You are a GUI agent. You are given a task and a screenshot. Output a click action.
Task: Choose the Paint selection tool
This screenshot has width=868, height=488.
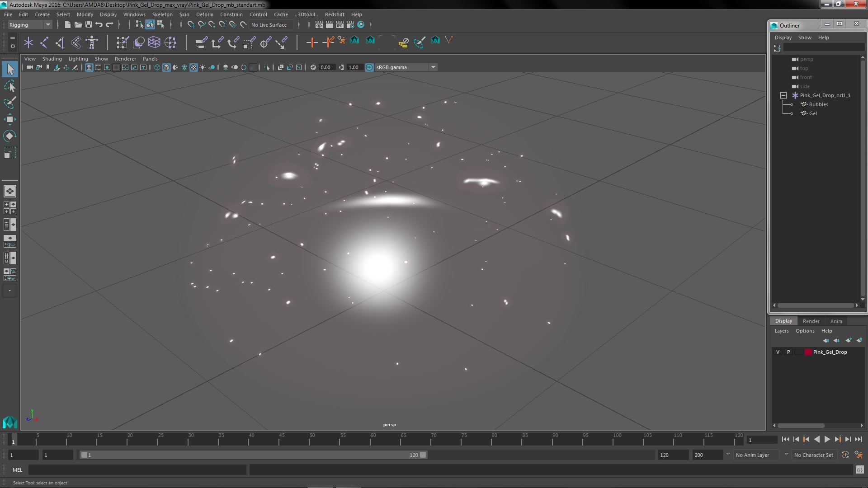10,103
